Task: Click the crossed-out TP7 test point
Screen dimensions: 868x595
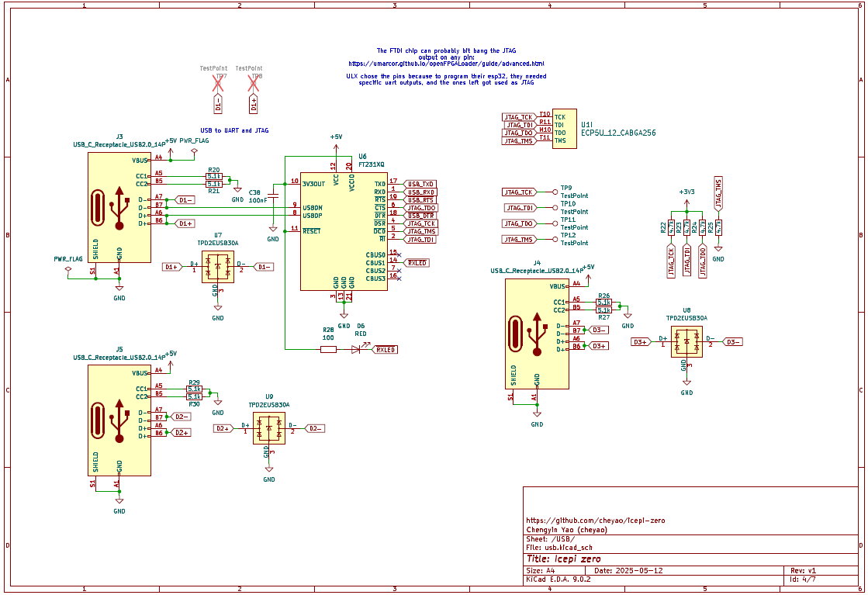Action: tap(218, 85)
